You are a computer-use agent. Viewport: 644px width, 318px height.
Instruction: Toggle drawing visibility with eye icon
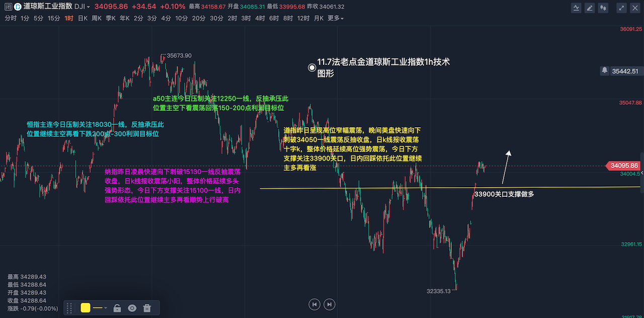coord(132,308)
